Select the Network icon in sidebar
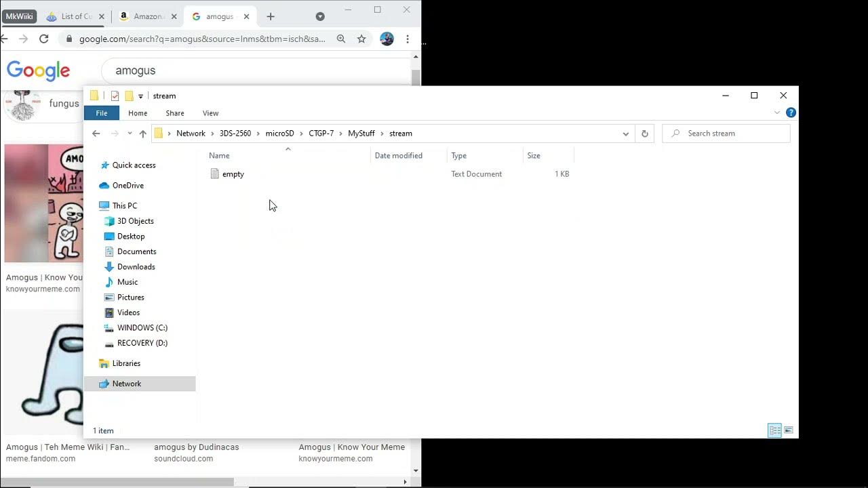This screenshot has width=868, height=488. [x=104, y=384]
